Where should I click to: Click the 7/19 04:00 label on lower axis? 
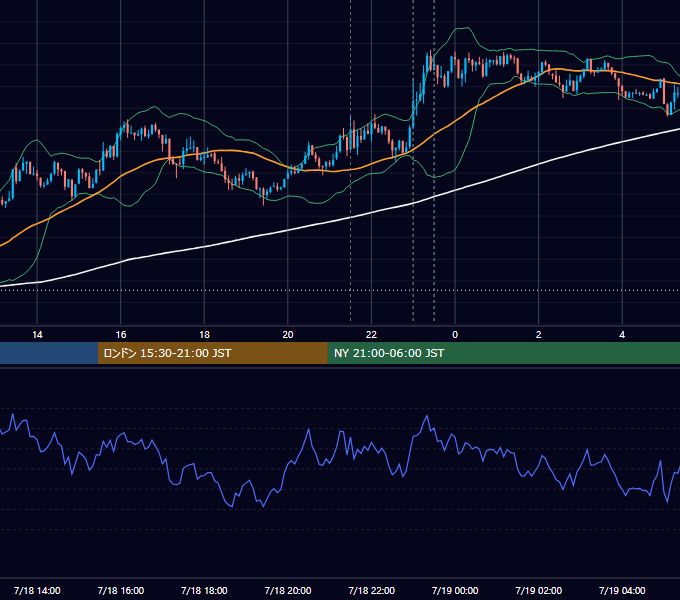pos(622,590)
